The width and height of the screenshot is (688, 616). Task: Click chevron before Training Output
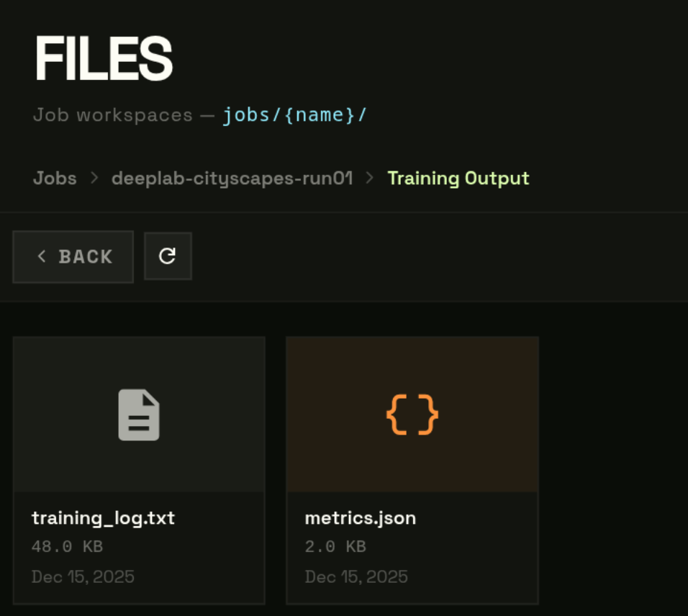pyautogui.click(x=370, y=178)
